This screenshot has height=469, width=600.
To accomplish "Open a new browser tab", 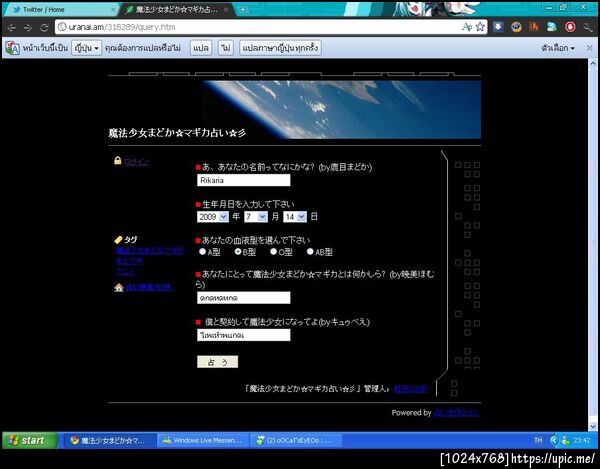I will pyautogui.click(x=243, y=10).
